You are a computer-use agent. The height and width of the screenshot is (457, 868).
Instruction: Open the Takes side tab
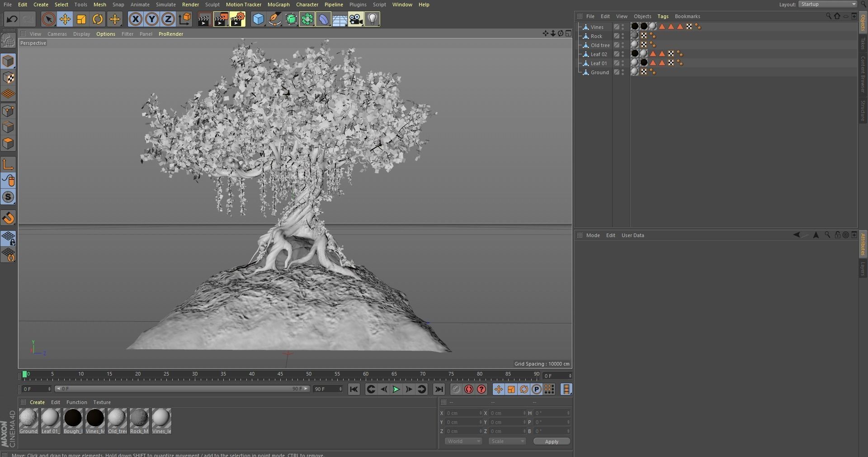(x=863, y=43)
